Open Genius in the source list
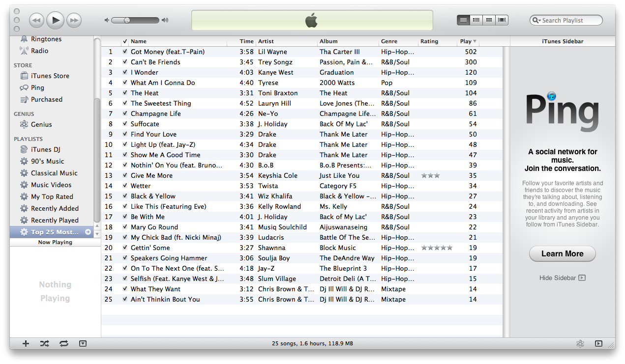This screenshot has width=625, height=364. (x=41, y=124)
